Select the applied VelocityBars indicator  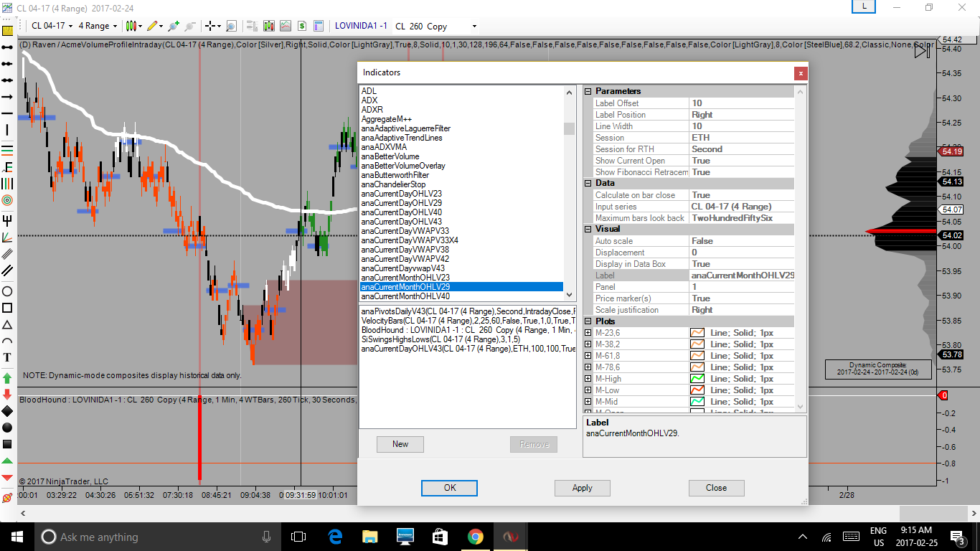click(x=468, y=321)
